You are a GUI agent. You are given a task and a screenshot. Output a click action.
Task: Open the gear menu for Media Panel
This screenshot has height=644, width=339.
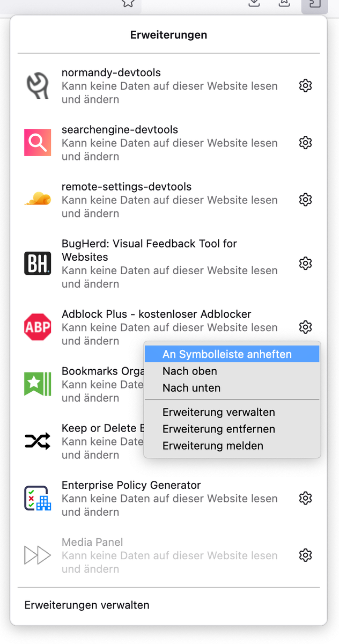(x=305, y=555)
